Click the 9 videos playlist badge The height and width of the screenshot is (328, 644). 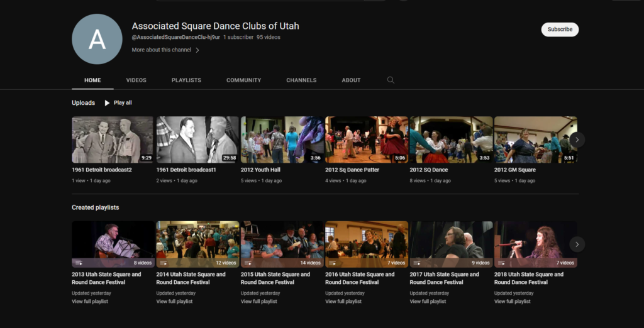[x=480, y=263]
